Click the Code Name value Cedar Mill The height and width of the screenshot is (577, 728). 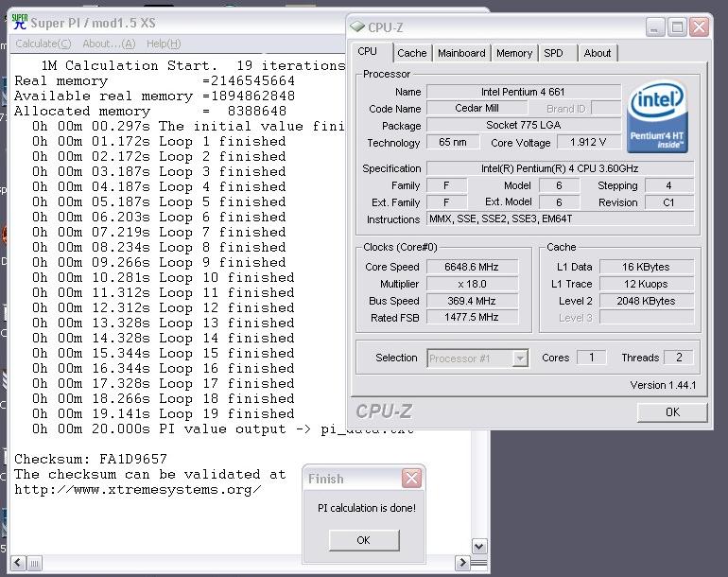tap(477, 108)
